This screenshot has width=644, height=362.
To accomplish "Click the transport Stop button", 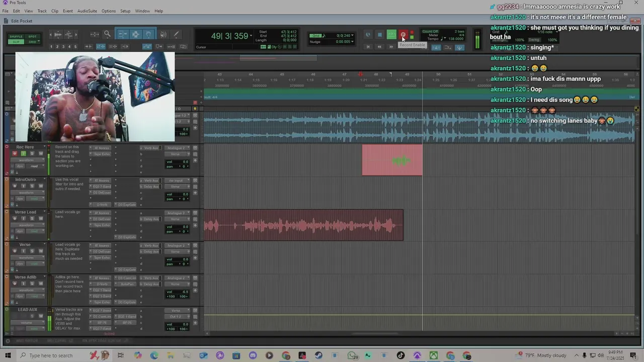I will pos(380,35).
